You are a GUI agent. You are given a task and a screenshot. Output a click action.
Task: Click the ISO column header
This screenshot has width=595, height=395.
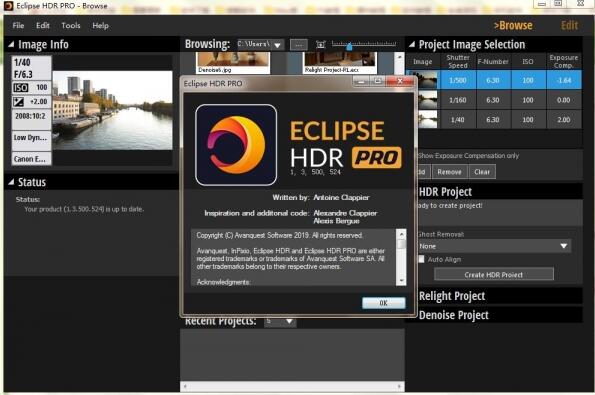coord(528,61)
